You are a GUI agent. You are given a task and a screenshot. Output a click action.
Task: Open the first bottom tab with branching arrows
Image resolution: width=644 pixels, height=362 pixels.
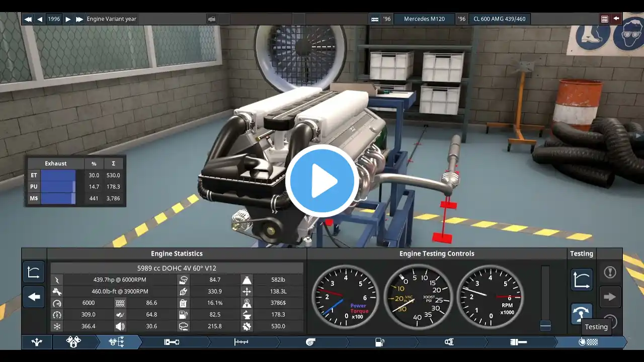37,342
